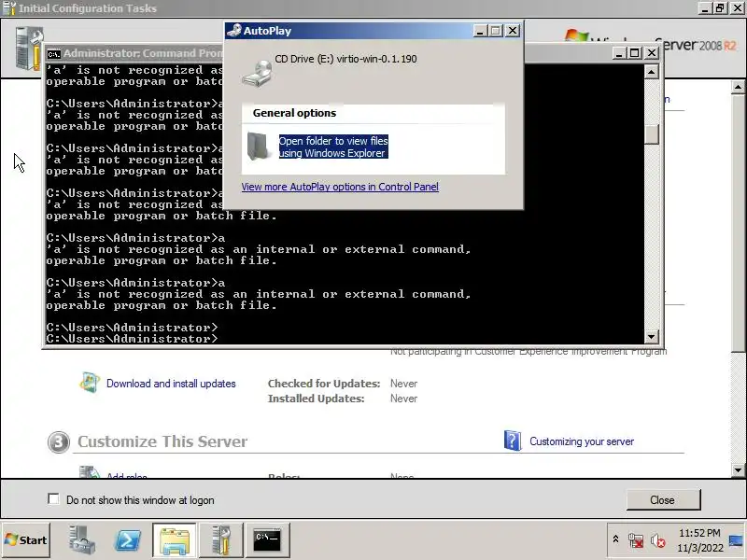
Task: Click Download and install updates link
Action: [171, 384]
